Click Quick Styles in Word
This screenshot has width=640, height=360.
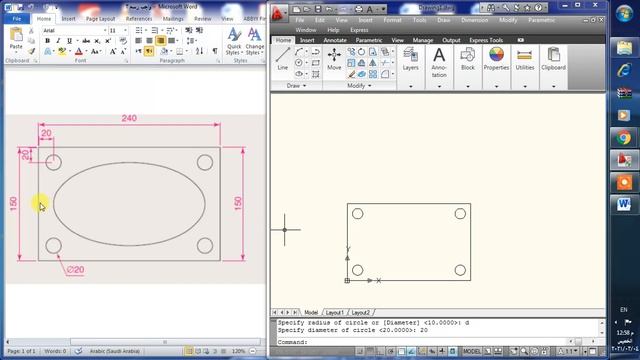tap(234, 42)
